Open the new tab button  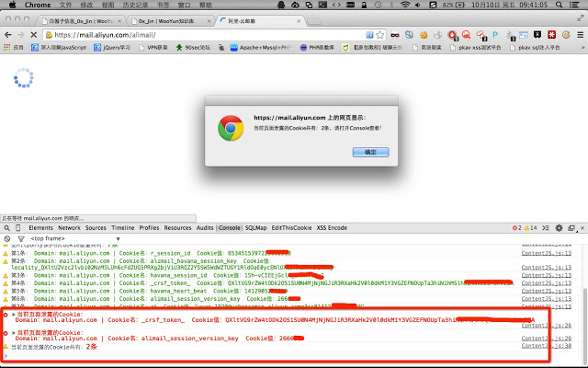(x=314, y=21)
